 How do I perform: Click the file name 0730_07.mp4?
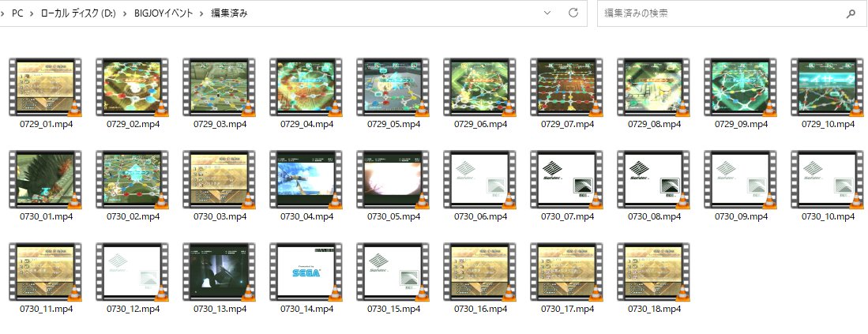click(x=567, y=217)
